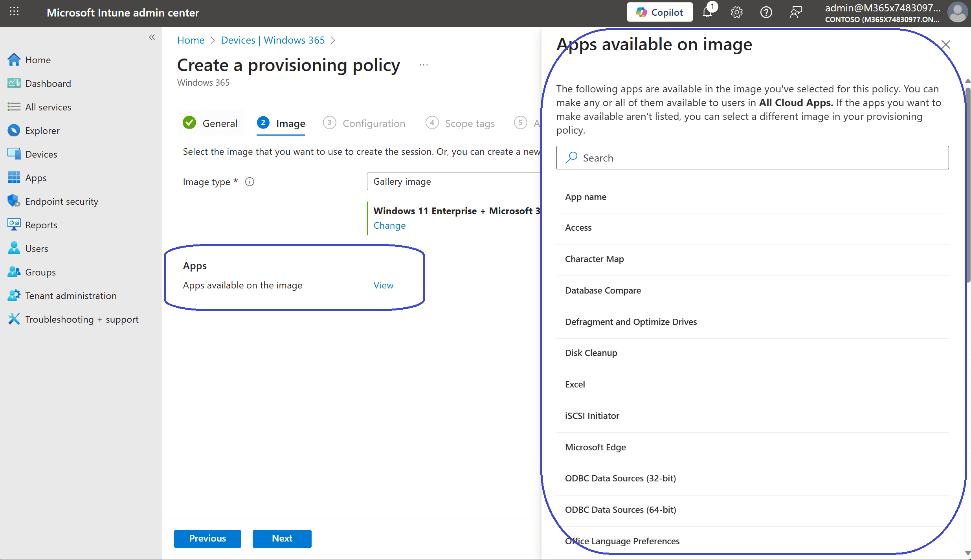Click the help question mark icon
This screenshot has width=971, height=560.
click(x=766, y=13)
